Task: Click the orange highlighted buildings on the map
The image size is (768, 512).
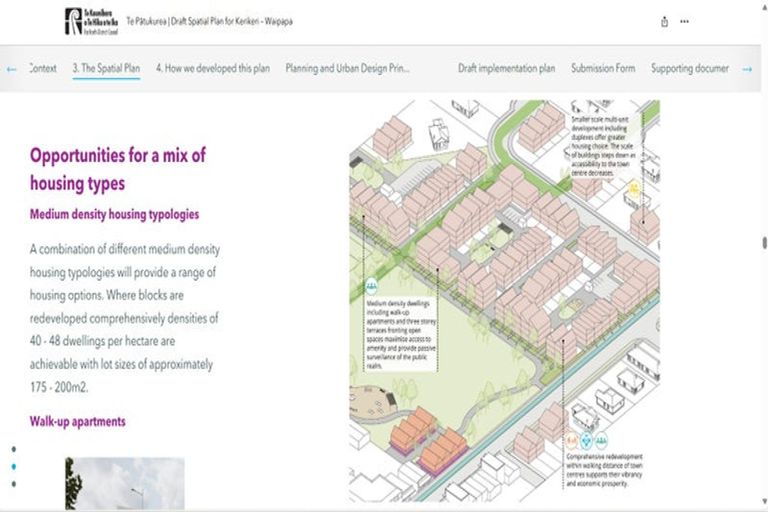Action: coord(427,440)
